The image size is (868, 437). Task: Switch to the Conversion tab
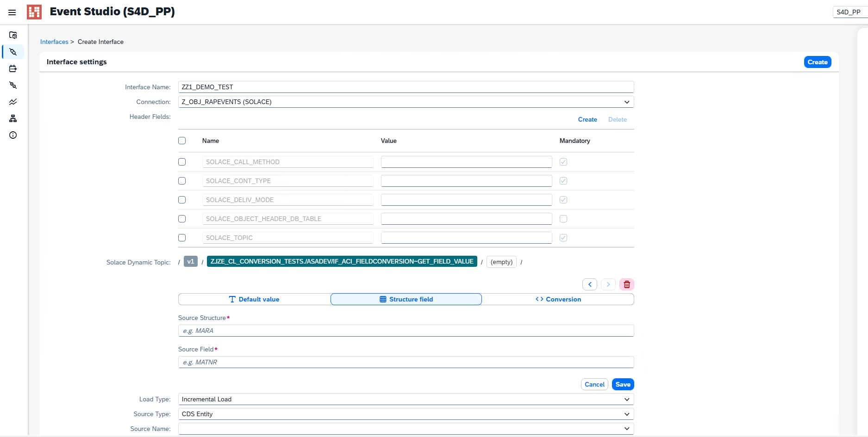coord(558,299)
